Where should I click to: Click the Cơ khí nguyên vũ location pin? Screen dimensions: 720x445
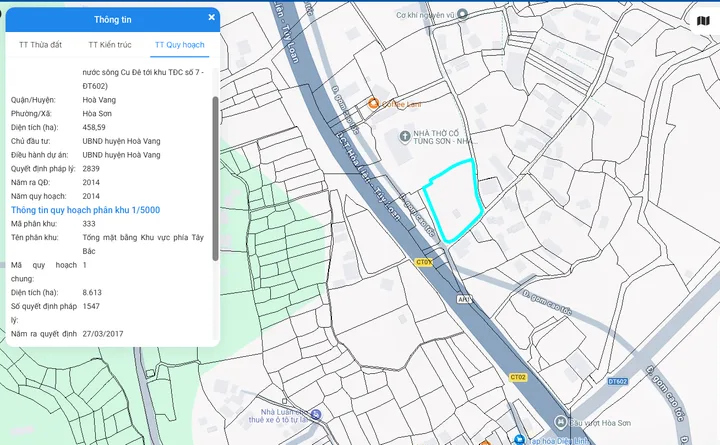(462, 15)
